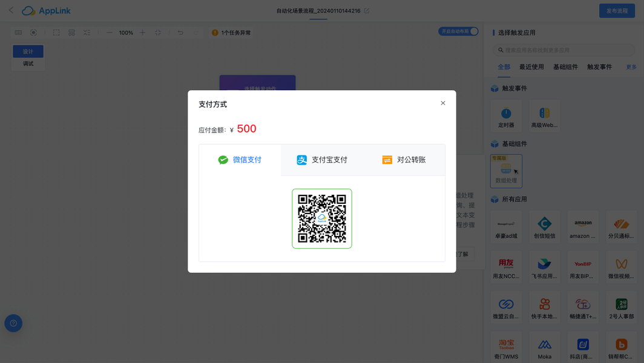The image size is (644, 363).
Task: Choose the 抖店 app
Action: click(583, 347)
